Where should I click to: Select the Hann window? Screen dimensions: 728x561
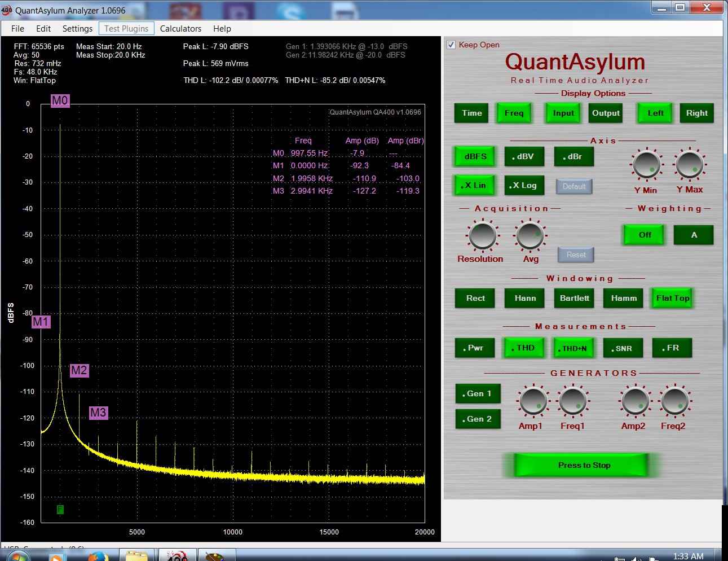[524, 298]
